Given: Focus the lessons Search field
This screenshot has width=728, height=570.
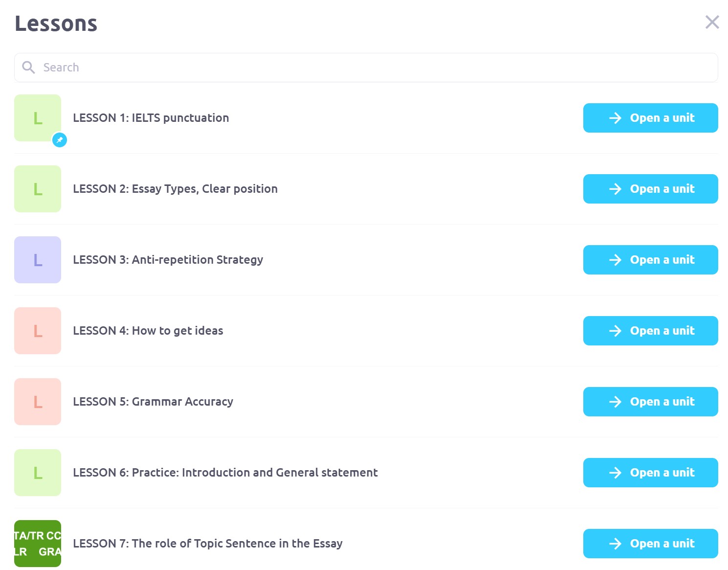Looking at the screenshot, I should point(372,68).
